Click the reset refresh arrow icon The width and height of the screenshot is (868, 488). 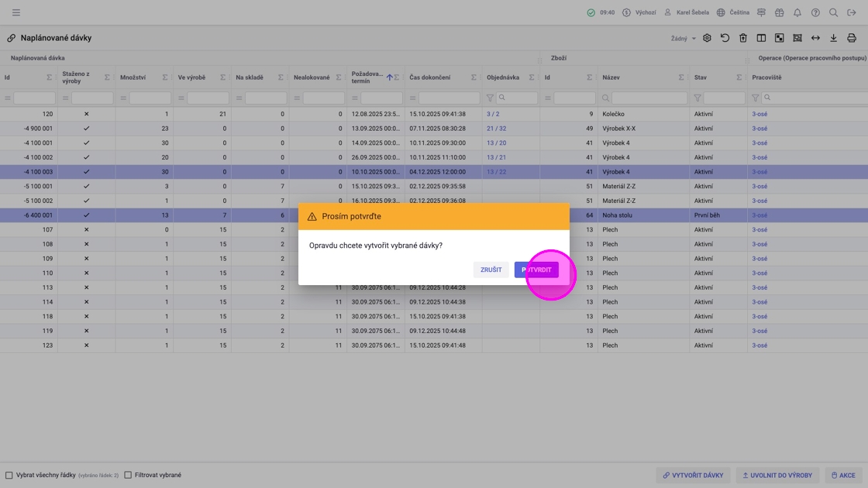coord(725,38)
